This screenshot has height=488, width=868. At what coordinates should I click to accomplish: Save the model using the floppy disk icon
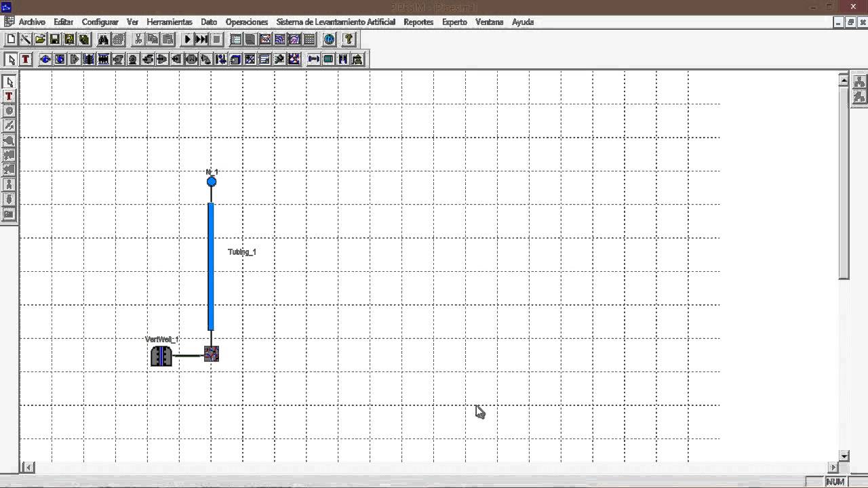pos(55,39)
